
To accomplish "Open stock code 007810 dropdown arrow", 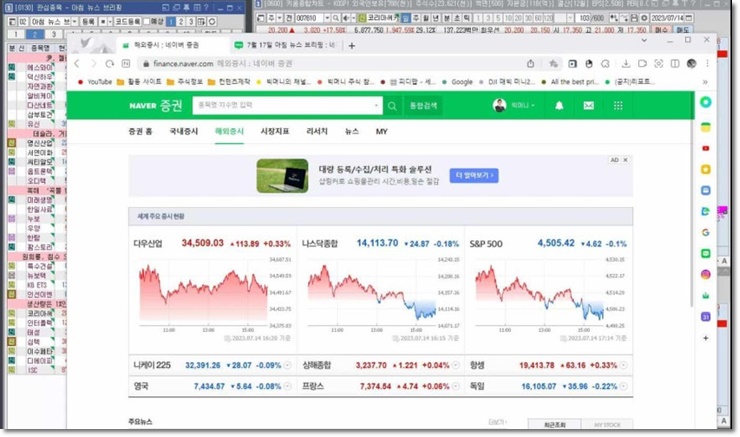I will 327,18.
